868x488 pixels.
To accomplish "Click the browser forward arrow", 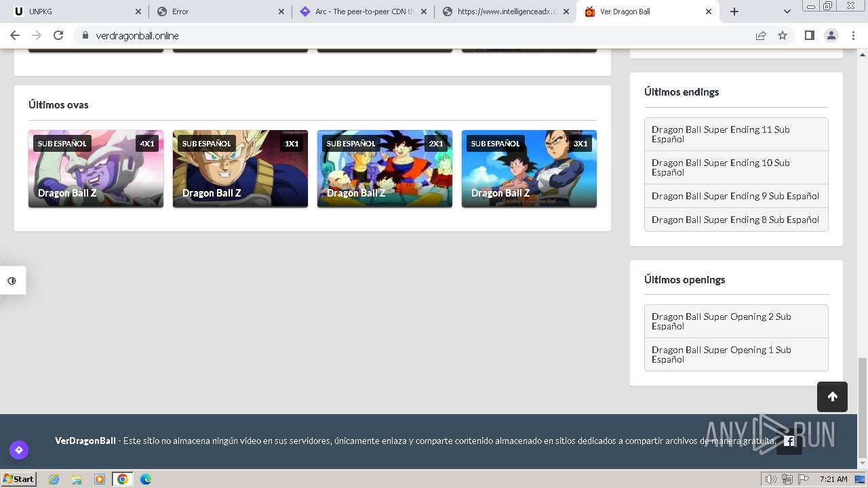I will point(37,35).
